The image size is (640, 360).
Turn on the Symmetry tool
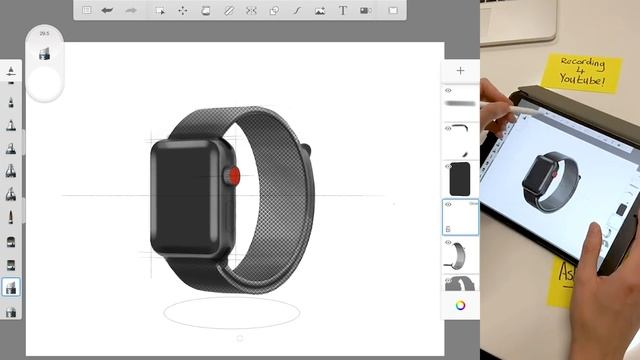[x=251, y=11]
